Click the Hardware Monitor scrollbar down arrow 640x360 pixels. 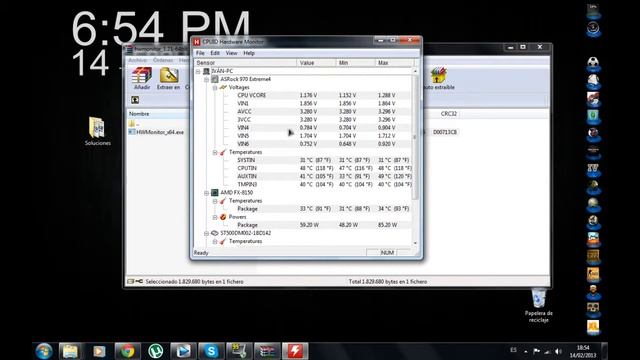(415, 243)
